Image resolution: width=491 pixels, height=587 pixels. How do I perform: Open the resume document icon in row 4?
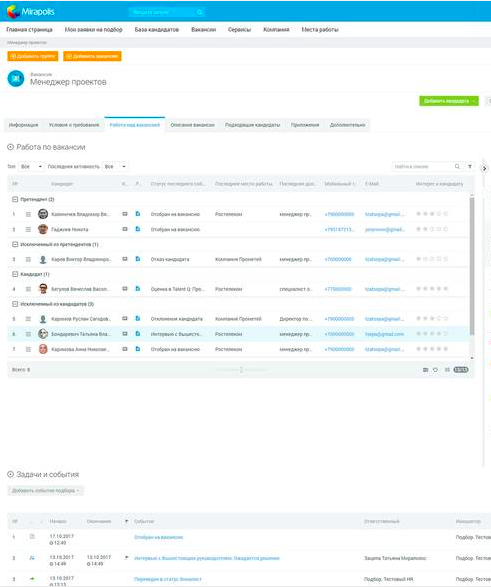[138, 289]
